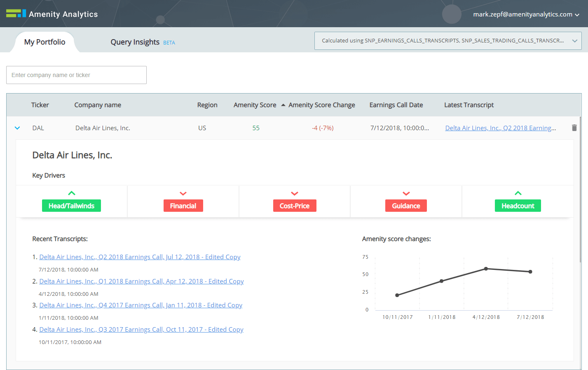Click the 4/12/2018, 10:00:00 AM timestamp
Viewport: 588px width, 370px height.
68,294
